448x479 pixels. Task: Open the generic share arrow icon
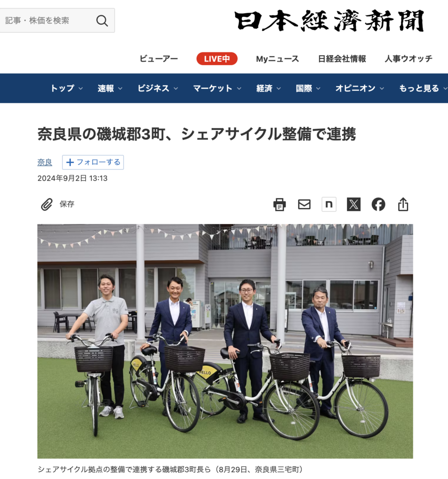pos(403,204)
